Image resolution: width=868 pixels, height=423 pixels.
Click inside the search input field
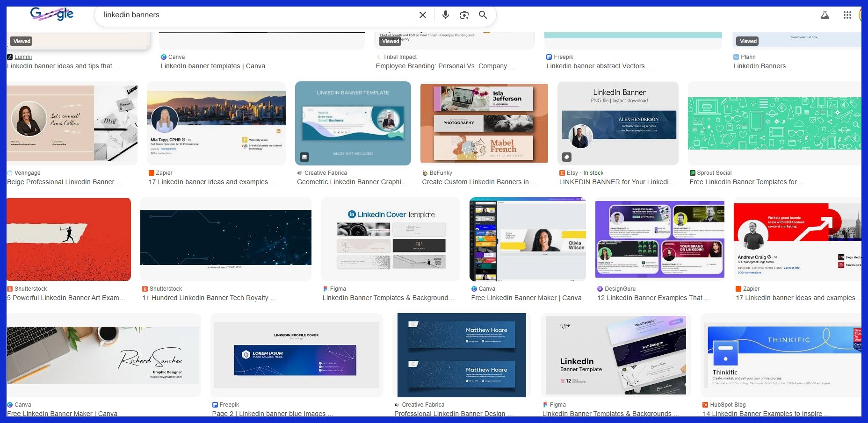(x=257, y=14)
